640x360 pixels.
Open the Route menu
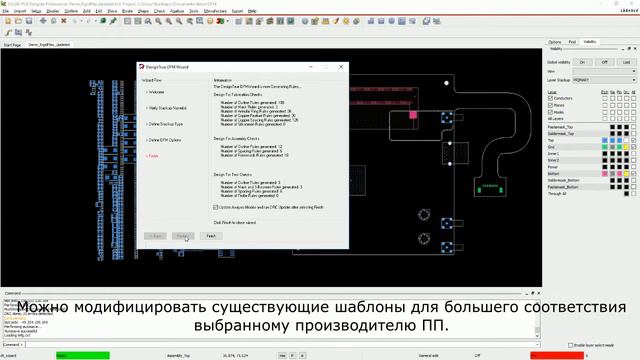tap(127, 11)
